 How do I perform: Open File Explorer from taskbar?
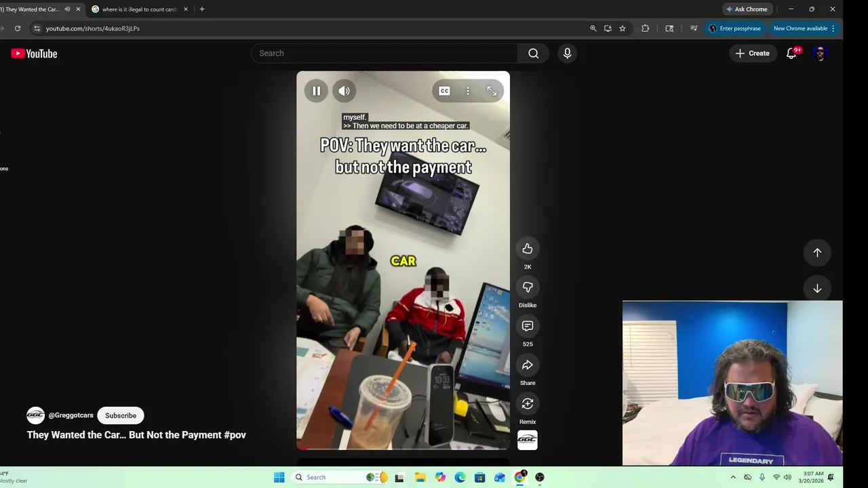click(420, 477)
